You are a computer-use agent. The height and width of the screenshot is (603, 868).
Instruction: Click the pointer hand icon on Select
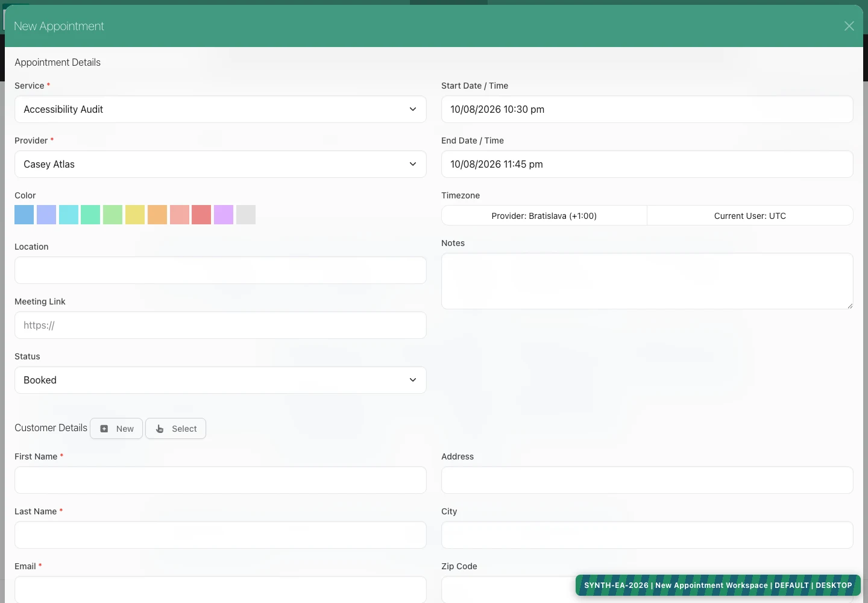coord(160,429)
